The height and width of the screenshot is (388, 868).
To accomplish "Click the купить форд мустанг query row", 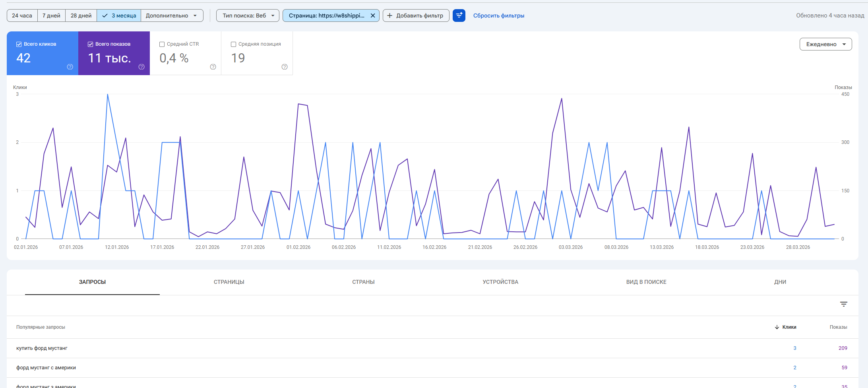I will click(x=42, y=348).
